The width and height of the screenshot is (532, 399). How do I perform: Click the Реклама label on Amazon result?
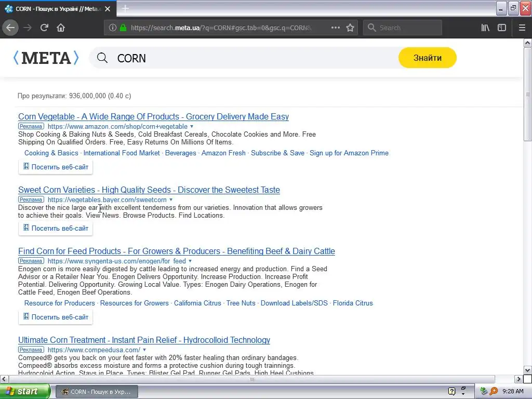tap(31, 127)
